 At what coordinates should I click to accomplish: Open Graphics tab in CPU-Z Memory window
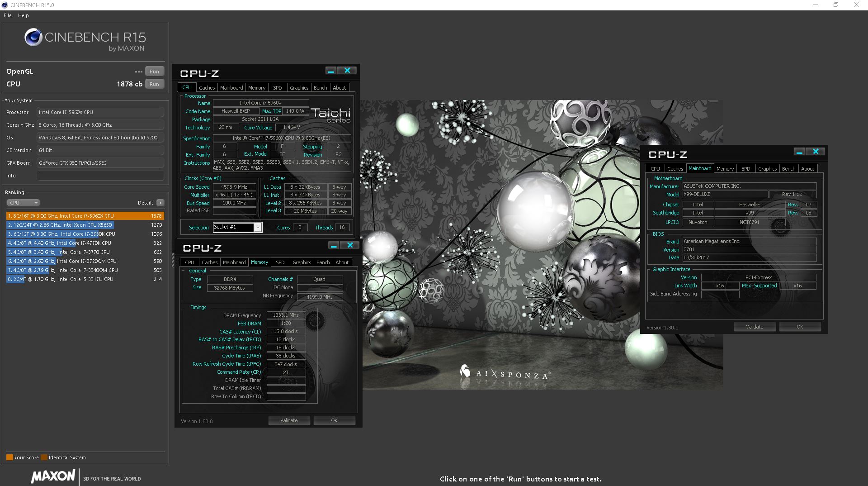coord(302,262)
